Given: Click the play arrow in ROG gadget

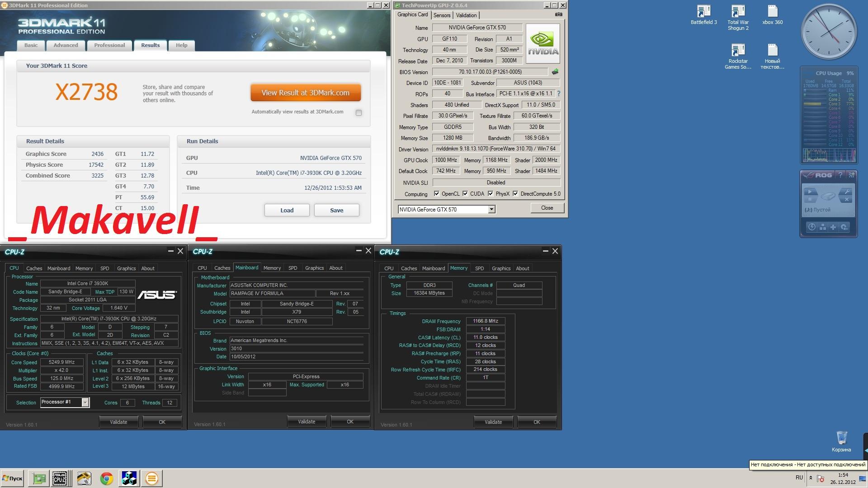Looking at the screenshot, I should point(810,192).
